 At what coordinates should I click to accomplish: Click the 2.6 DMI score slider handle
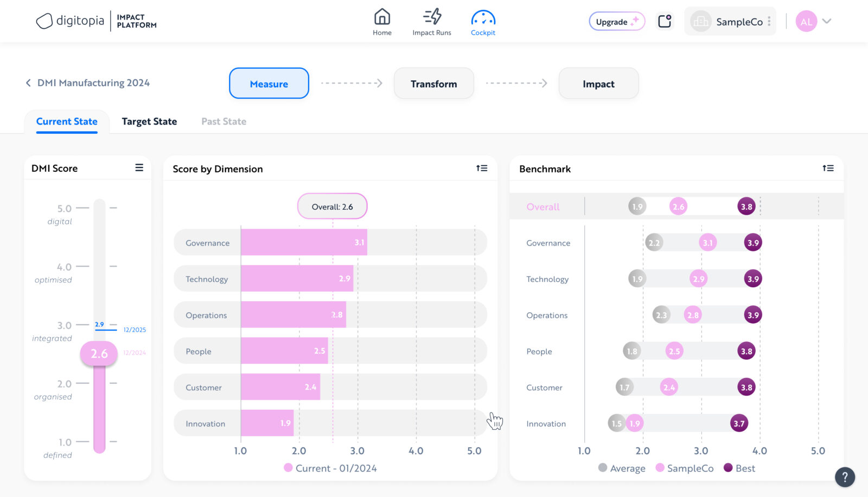click(x=99, y=354)
